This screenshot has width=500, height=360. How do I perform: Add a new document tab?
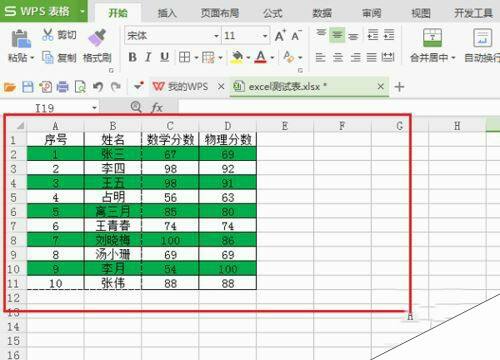point(399,87)
